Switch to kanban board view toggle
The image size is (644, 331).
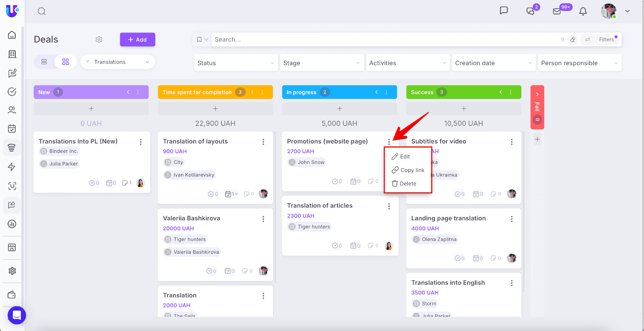[66, 62]
